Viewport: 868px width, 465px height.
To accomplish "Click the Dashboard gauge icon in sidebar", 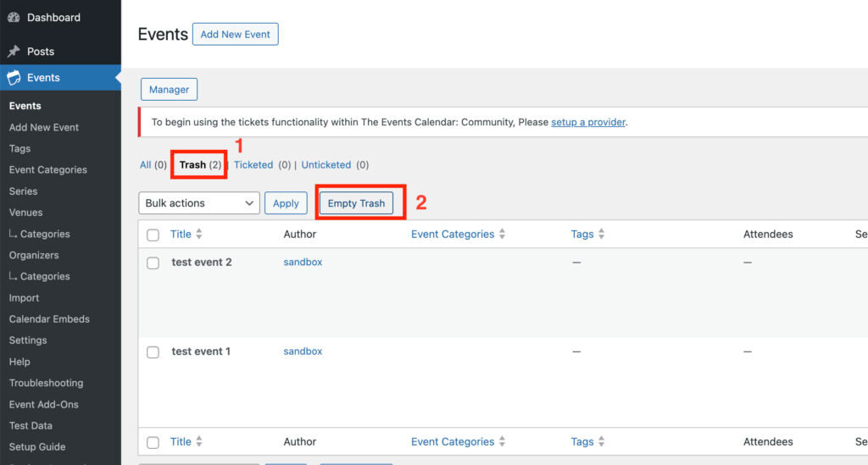I will pos(14,18).
